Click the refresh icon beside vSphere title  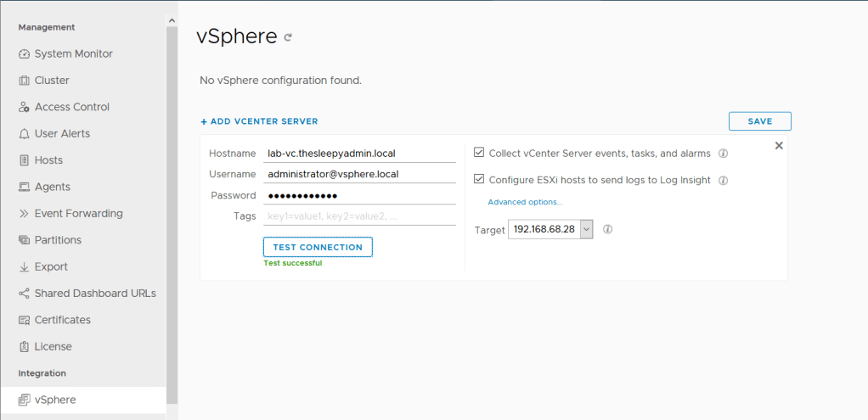tap(289, 37)
